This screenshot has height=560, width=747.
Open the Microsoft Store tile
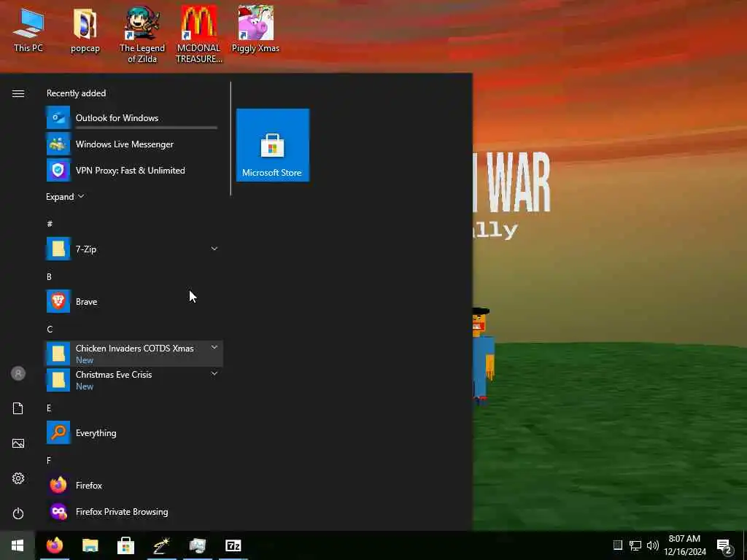tap(273, 145)
